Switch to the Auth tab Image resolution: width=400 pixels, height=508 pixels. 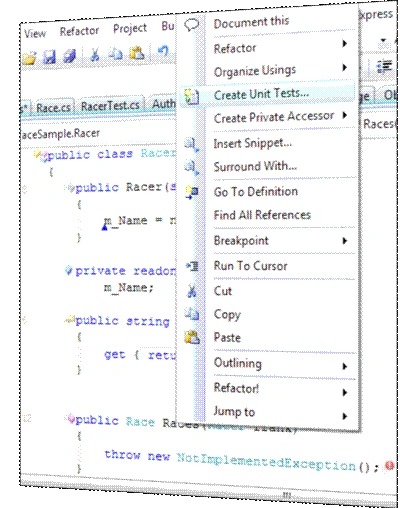(x=163, y=104)
